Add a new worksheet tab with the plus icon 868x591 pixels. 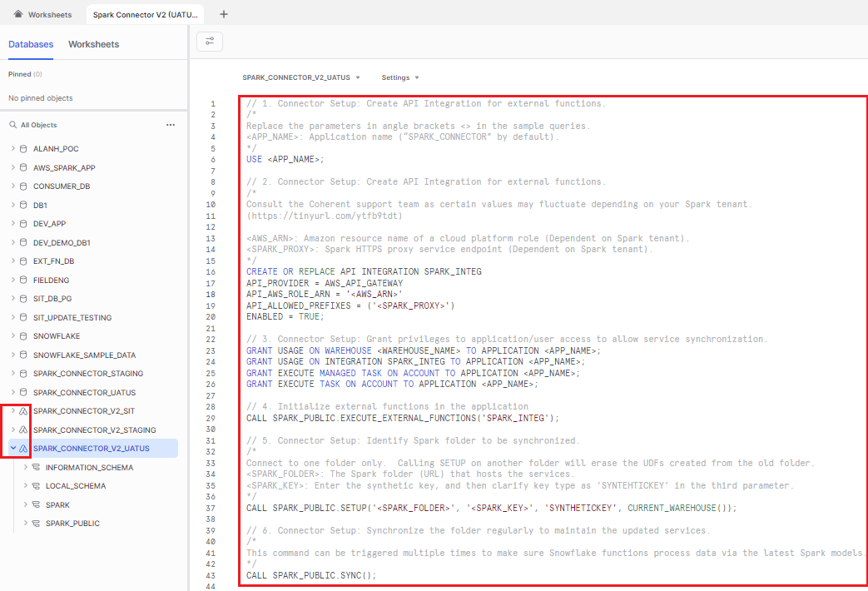[x=224, y=14]
